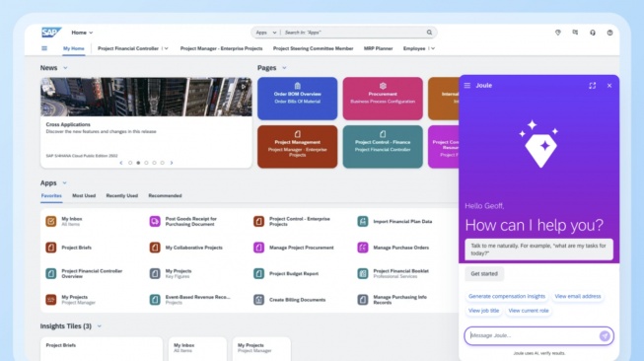
Task: Click Generate compensation insights suggestion
Action: point(507,297)
